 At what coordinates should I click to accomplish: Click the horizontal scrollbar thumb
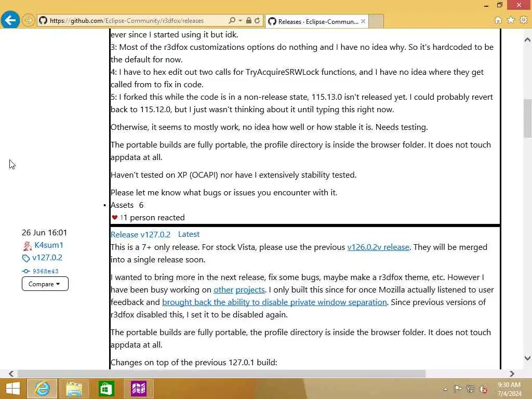(x=221, y=374)
